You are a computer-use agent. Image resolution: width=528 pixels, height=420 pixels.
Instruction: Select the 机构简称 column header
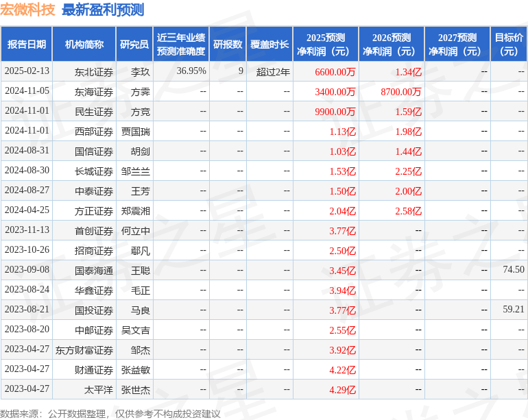pos(84,44)
